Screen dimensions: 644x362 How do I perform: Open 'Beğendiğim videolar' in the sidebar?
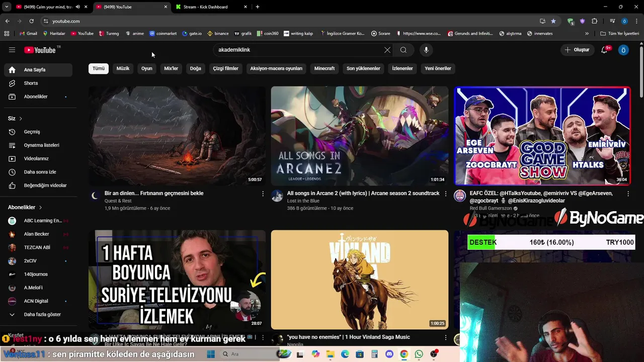click(38, 186)
